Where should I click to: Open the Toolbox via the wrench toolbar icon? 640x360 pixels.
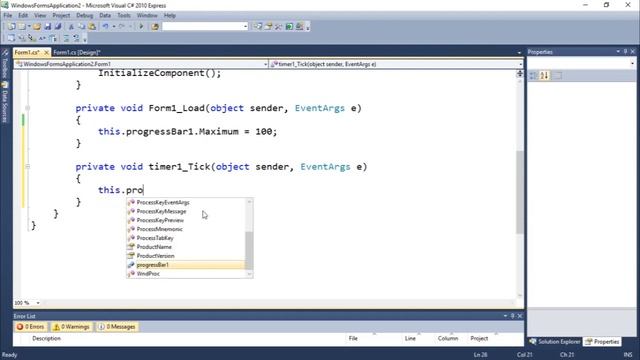278,27
